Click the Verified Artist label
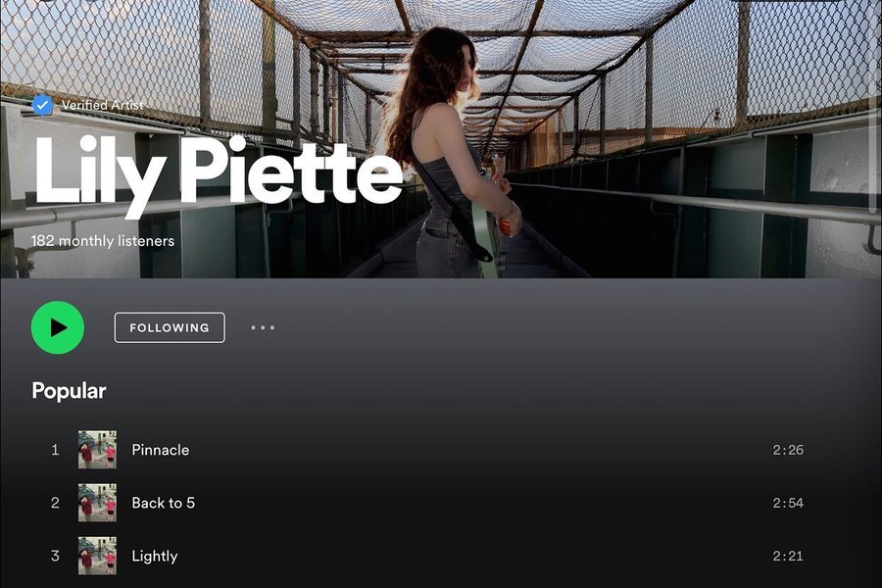The height and width of the screenshot is (588, 882). click(x=102, y=105)
